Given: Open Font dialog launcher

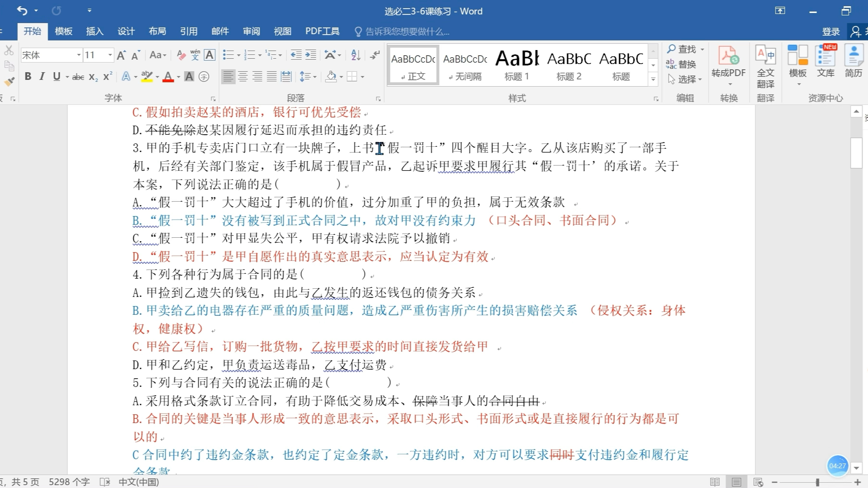Looking at the screenshot, I should pos(213,99).
